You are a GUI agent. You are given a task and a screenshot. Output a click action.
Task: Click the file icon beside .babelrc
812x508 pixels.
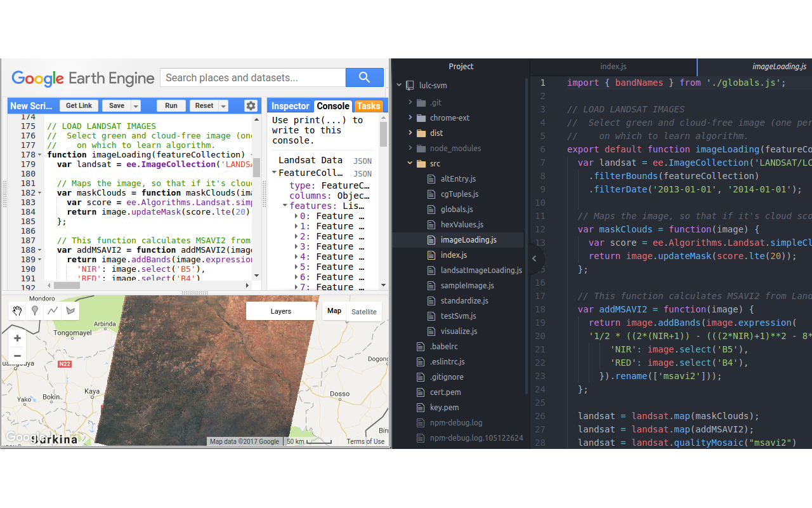click(421, 347)
